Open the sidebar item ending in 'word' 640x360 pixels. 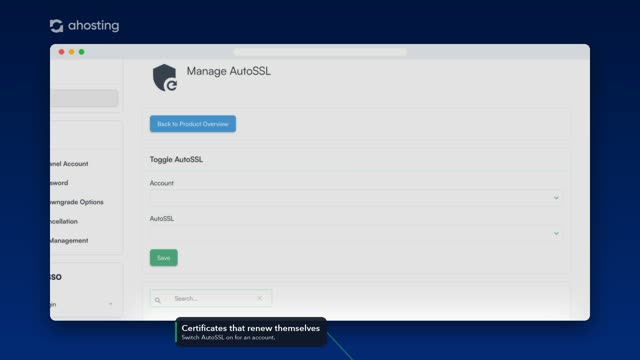(59, 183)
